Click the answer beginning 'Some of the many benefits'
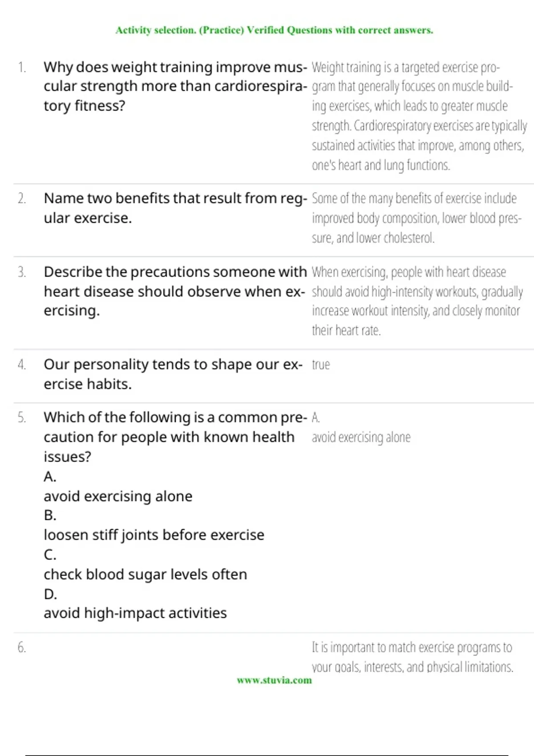Viewport: 534px width, 756px height. pyautogui.click(x=416, y=218)
